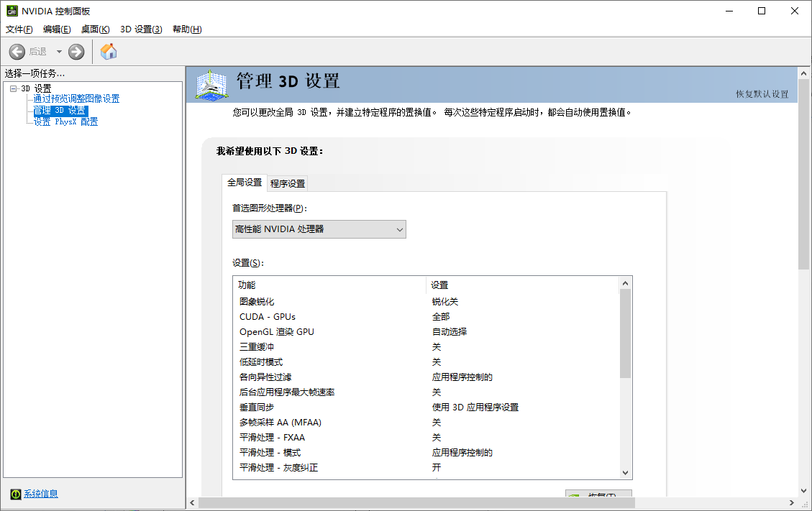This screenshot has height=511, width=812.
Task: Select the 全局设置 tab
Action: [245, 183]
